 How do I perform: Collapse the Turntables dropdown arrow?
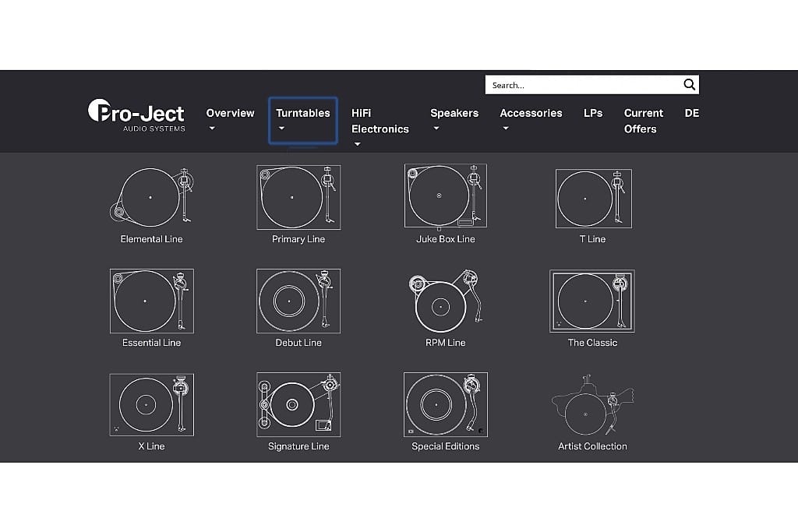tap(281, 129)
